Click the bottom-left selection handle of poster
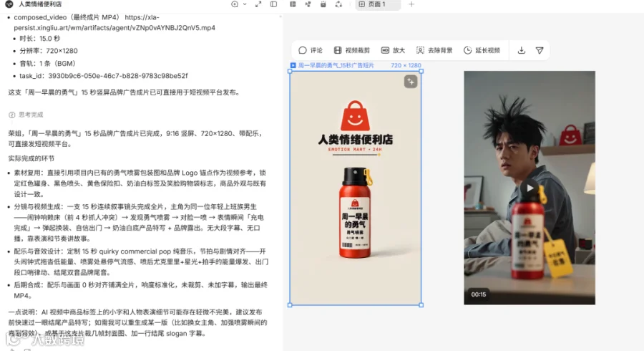644x351 pixels. click(290, 305)
